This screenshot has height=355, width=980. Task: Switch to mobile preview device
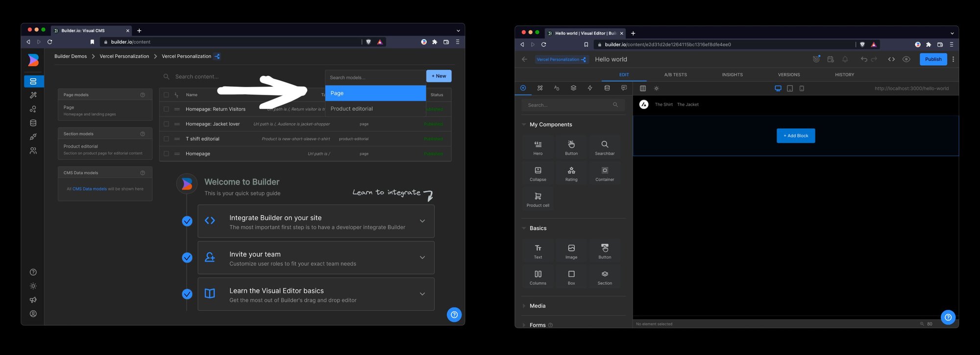pos(802,89)
